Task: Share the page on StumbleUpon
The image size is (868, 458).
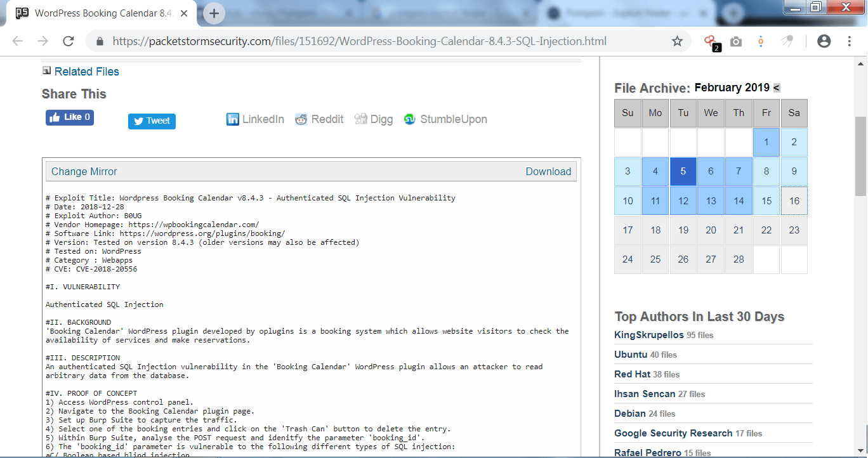Action: click(445, 119)
